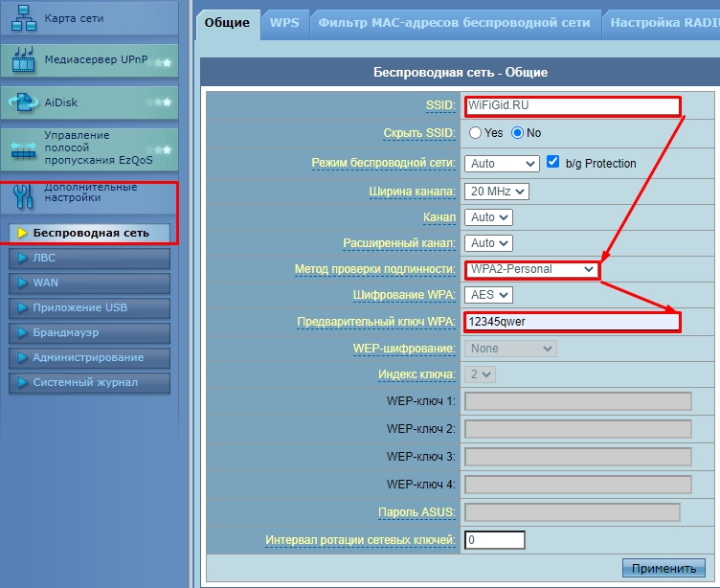
Task: Click Предварительный ключ WPA label link
Action: pos(376,322)
